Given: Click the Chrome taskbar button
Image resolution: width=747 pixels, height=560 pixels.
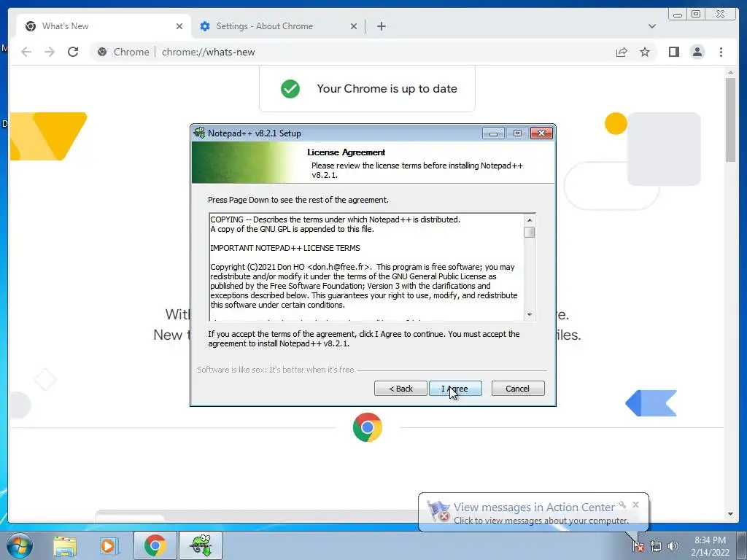Looking at the screenshot, I should (155, 545).
